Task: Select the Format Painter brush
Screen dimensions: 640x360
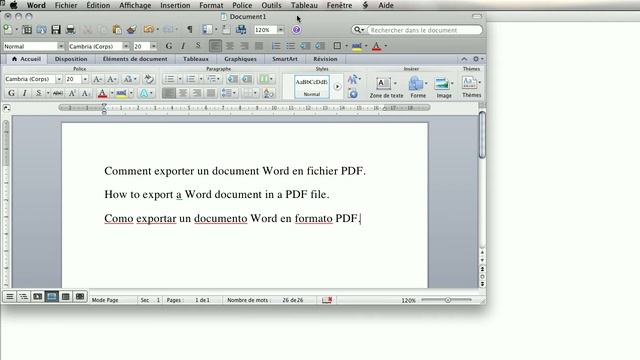Action: [x=131, y=29]
